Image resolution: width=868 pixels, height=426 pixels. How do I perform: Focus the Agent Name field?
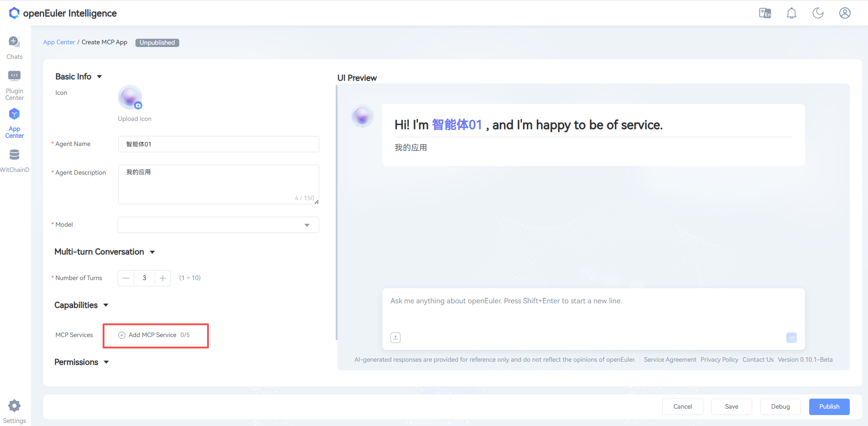[x=218, y=144]
